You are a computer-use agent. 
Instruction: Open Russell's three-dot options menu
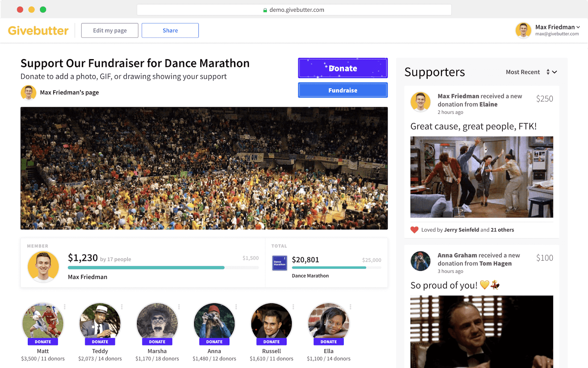[x=293, y=307]
